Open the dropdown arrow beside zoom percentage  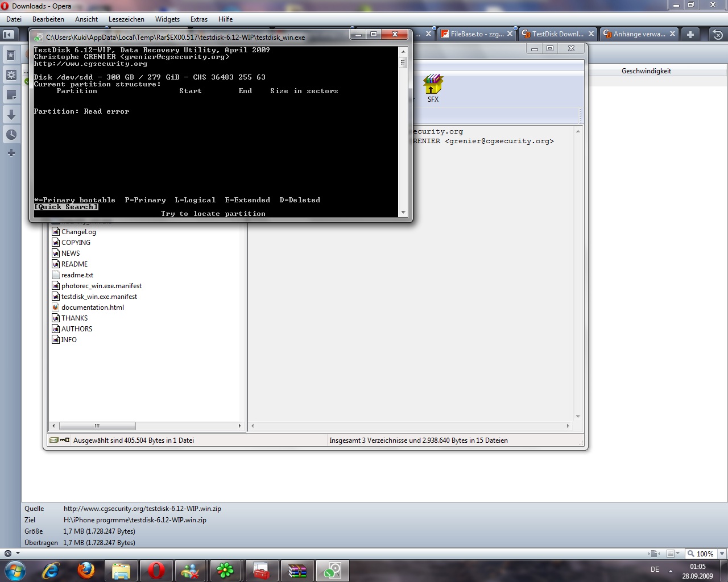(722, 554)
